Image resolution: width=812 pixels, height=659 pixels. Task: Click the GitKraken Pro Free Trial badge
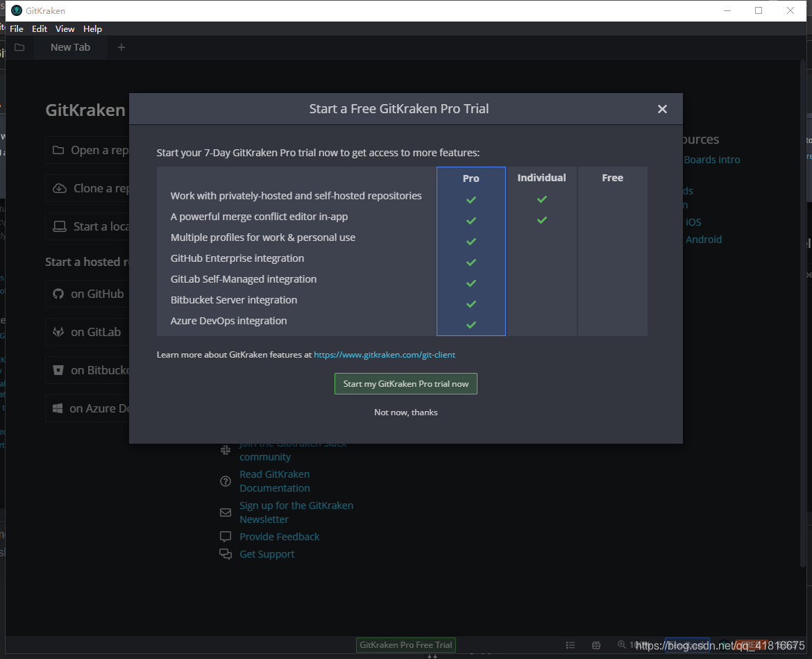pos(405,645)
